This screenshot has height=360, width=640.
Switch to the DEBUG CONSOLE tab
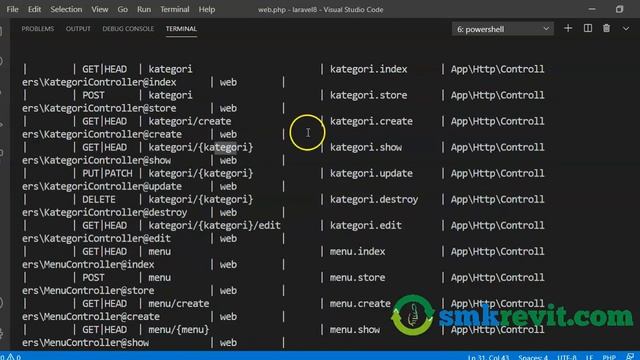click(x=128, y=29)
